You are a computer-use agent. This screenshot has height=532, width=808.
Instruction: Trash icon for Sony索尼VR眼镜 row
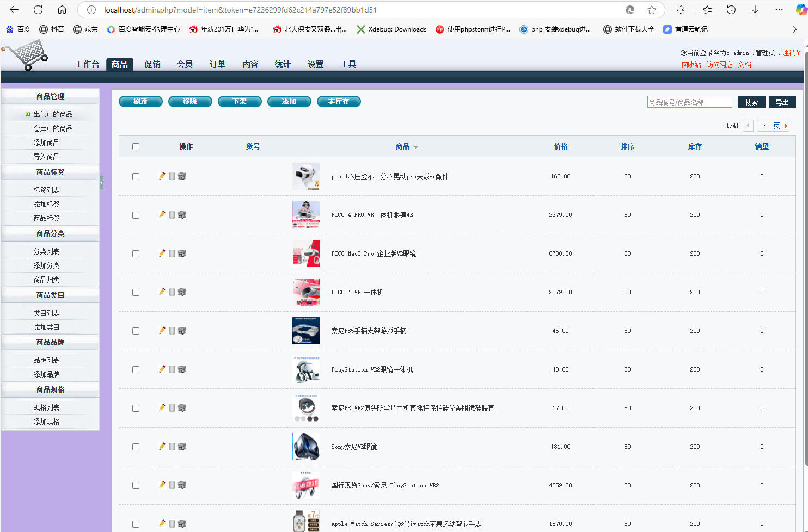click(172, 447)
